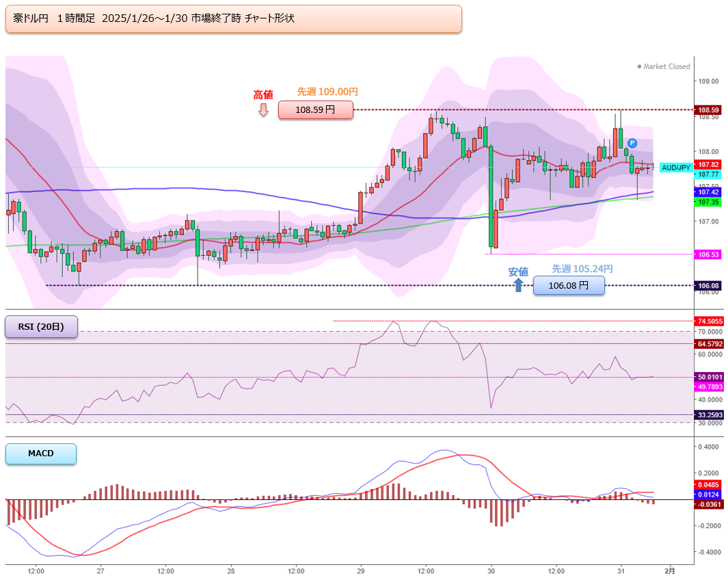
Task: Click the 108.00 price scale label
Action: (x=708, y=151)
